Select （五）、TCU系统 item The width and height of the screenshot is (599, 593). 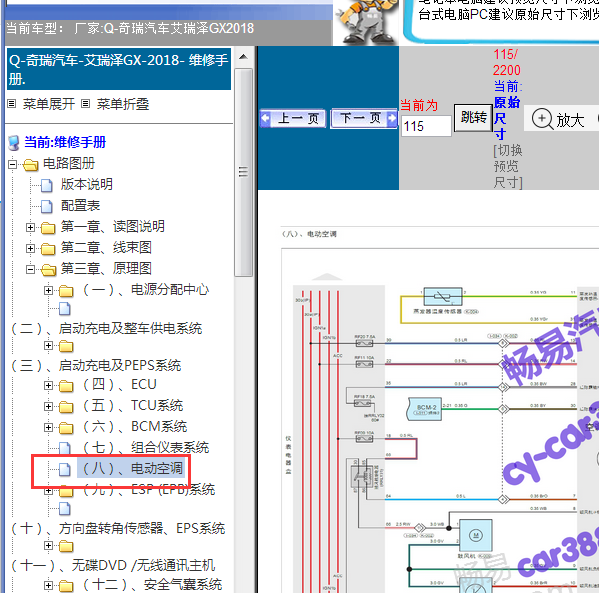click(133, 405)
